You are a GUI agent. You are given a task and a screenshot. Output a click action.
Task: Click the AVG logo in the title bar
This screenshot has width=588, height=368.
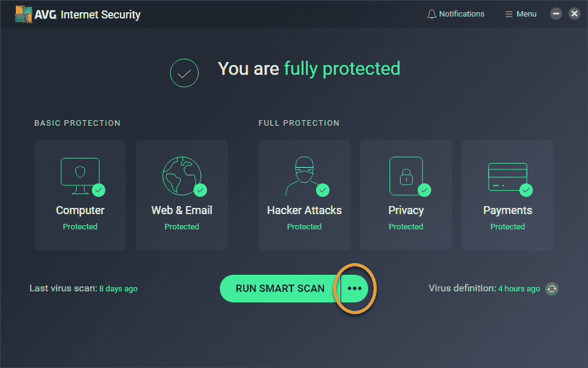23,14
